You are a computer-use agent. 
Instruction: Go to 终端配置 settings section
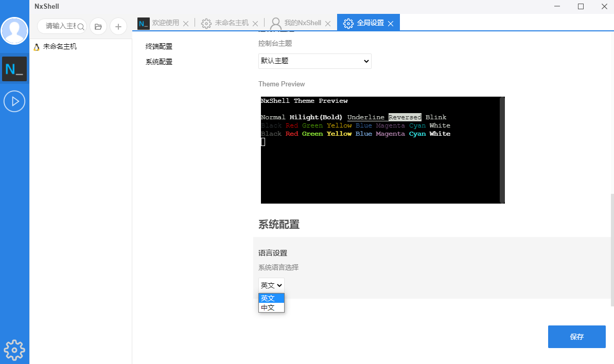click(159, 46)
